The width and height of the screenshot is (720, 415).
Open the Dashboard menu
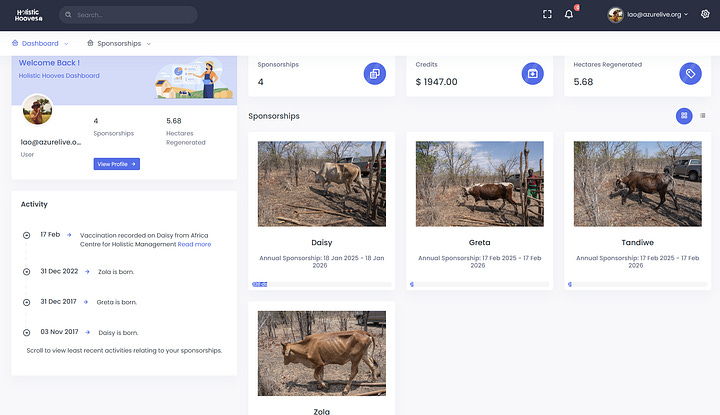pos(40,43)
